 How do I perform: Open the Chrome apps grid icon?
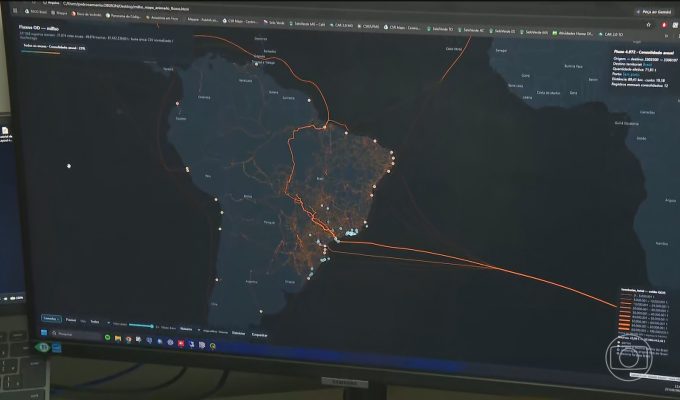coord(15,10)
